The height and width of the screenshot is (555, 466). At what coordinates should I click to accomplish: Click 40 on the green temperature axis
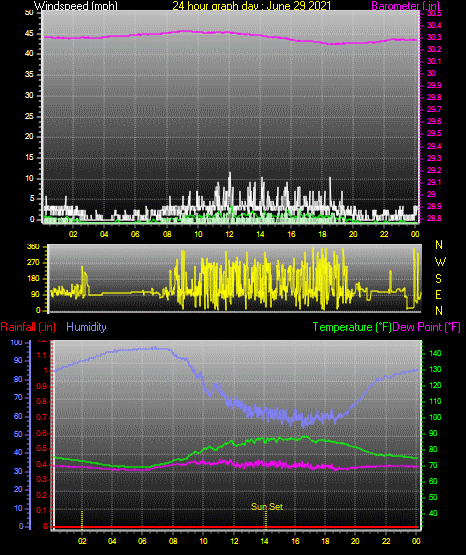tap(433, 513)
